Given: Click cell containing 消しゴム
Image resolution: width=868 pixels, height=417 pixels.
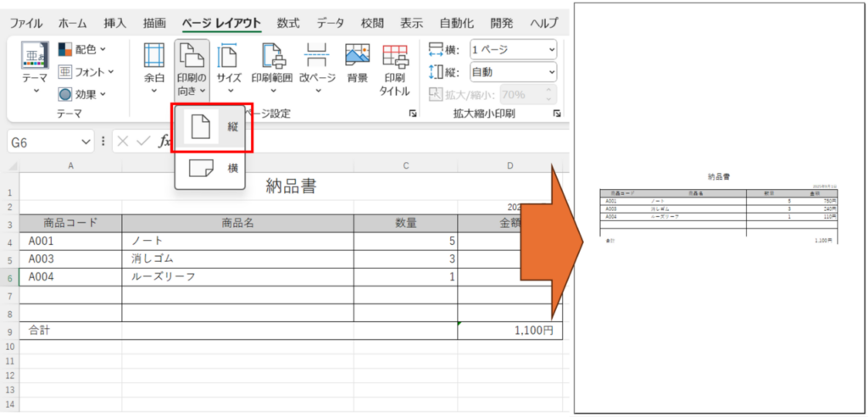Looking at the screenshot, I should [x=237, y=259].
